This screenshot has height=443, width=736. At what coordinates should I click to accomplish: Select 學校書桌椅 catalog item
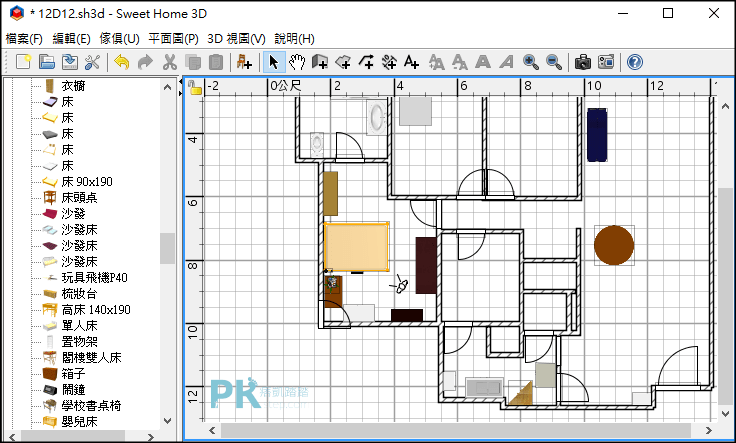(92, 405)
